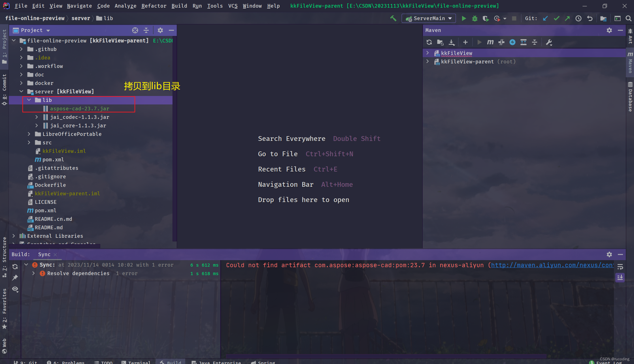Open Project Structure icon in top toolbar
Screen dimensions: 634x364
603,18
